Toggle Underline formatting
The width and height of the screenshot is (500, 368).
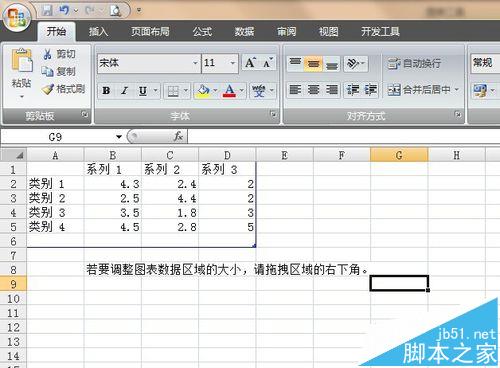click(143, 90)
